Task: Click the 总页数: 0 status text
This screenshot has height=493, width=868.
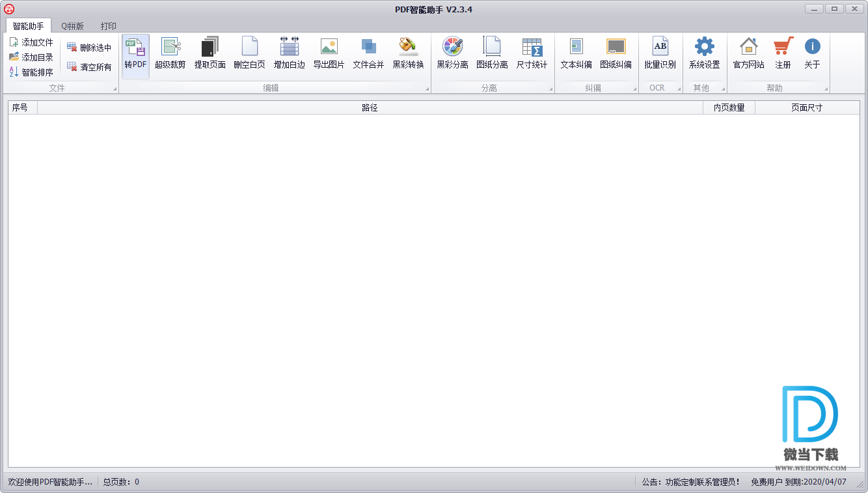Action: (x=121, y=482)
